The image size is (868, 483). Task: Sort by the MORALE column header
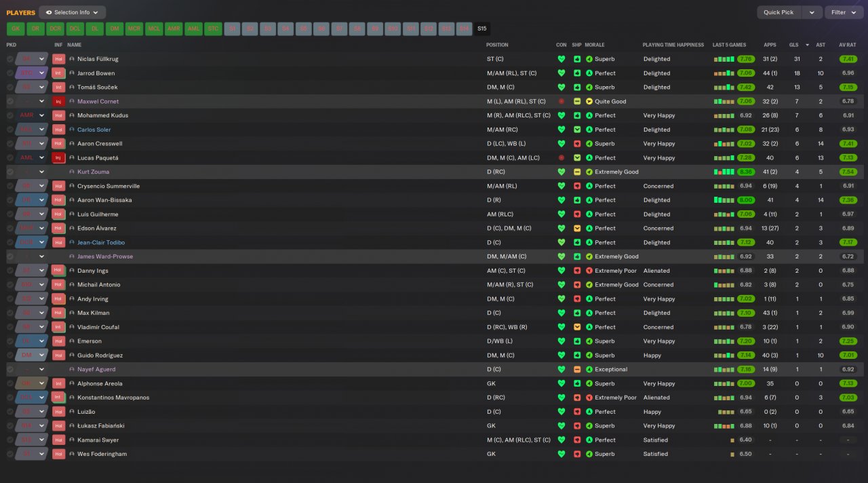tap(595, 45)
